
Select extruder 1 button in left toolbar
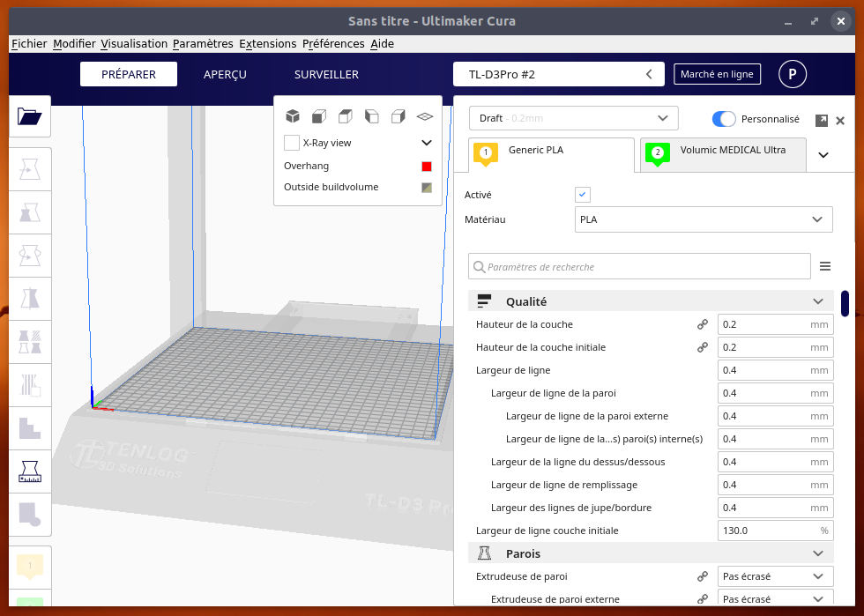tap(30, 567)
